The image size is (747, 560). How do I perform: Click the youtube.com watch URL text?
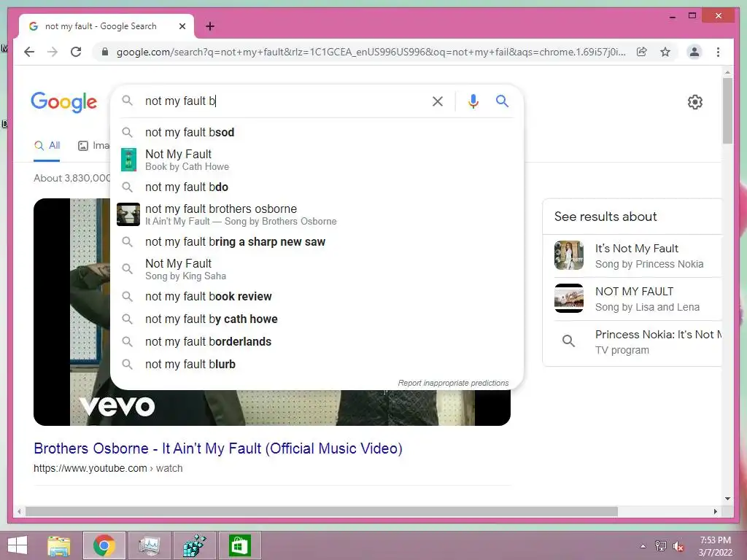(x=108, y=468)
